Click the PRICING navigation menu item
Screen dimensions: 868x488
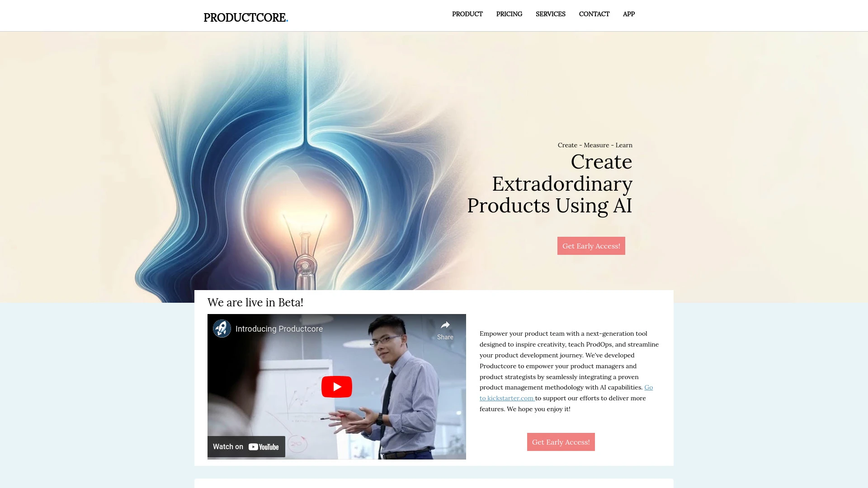(x=509, y=14)
